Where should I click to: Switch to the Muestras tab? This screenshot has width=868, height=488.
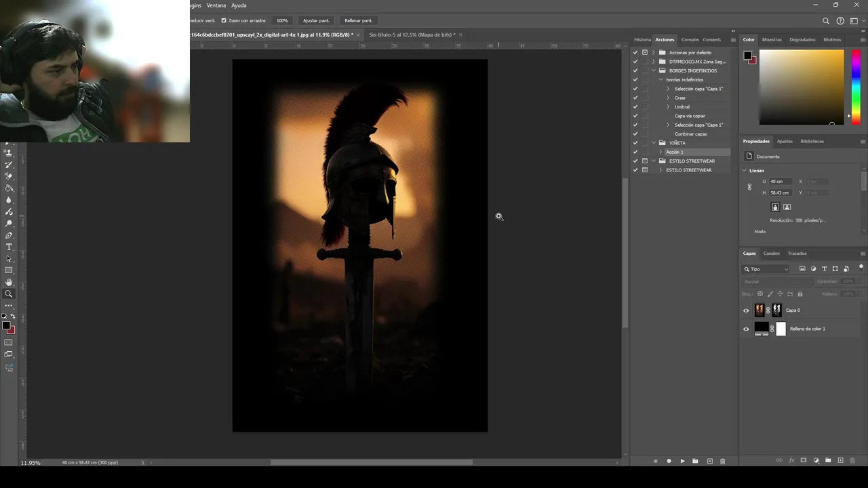click(772, 39)
